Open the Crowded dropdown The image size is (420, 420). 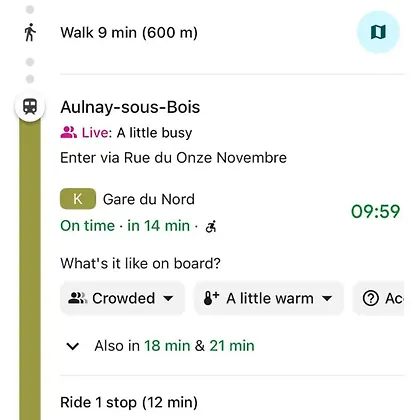(122, 298)
